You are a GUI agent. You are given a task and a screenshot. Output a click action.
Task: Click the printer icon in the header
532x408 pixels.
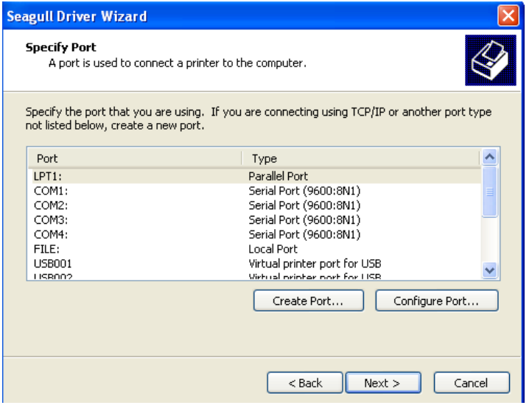tap(489, 60)
